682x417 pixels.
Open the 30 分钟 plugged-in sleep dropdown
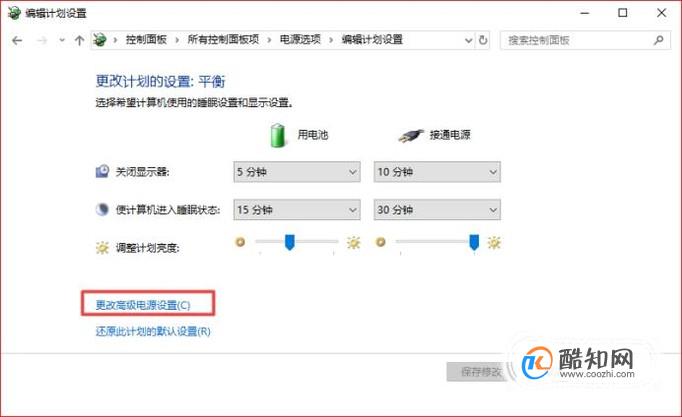(x=437, y=210)
